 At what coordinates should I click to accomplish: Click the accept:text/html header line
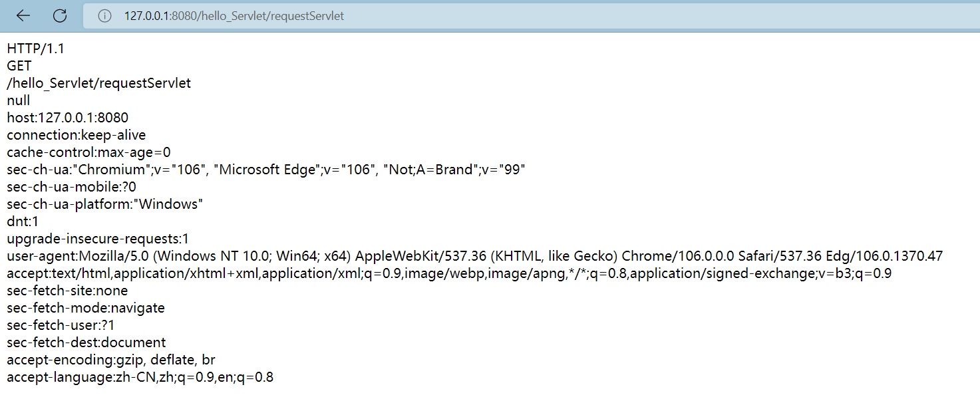click(x=449, y=273)
